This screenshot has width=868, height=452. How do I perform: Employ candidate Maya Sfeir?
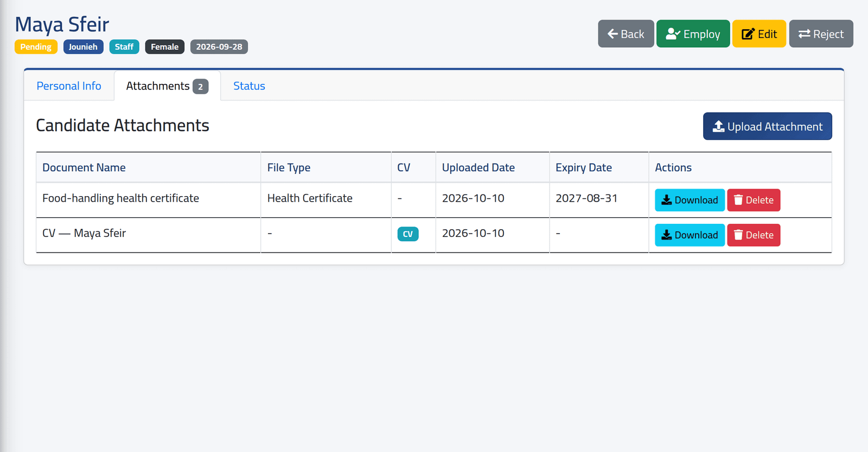pos(693,34)
